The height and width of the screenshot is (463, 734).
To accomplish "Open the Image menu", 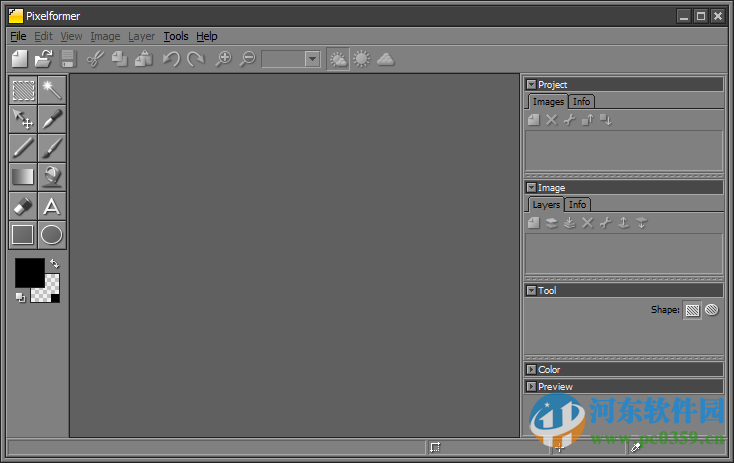I will [105, 36].
